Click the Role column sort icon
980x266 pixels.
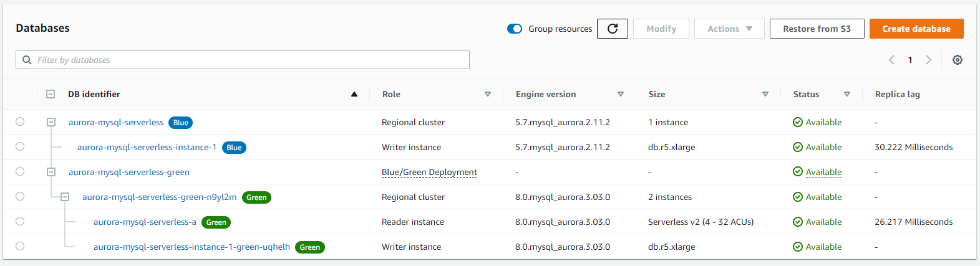(488, 94)
